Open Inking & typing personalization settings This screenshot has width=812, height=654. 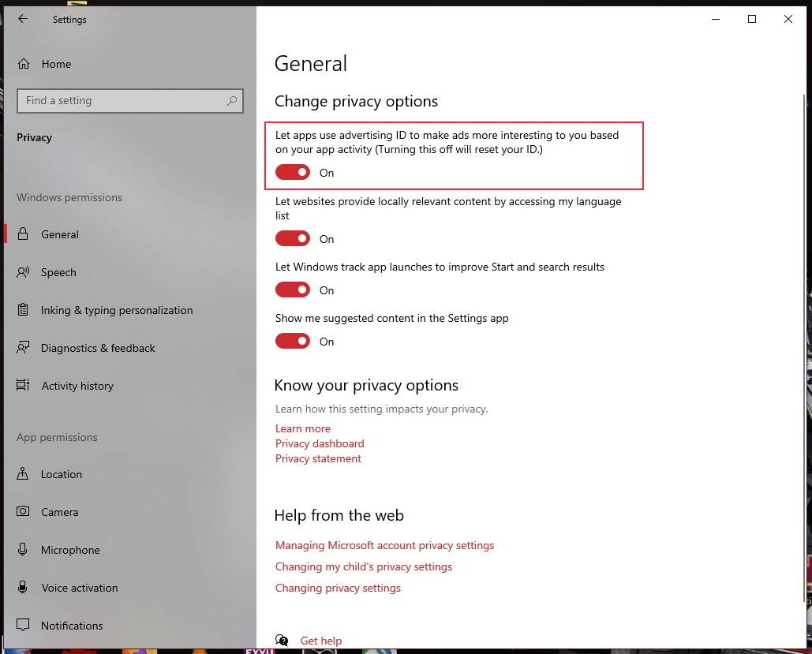point(117,310)
